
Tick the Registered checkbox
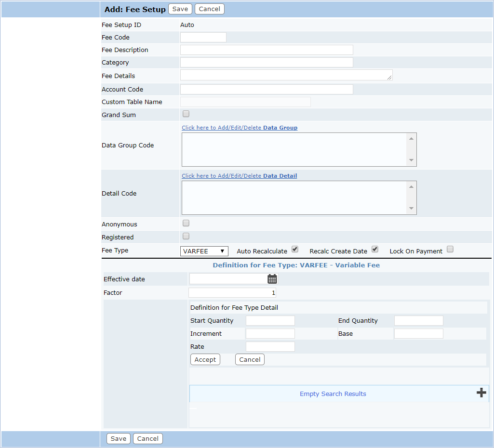[x=186, y=236]
